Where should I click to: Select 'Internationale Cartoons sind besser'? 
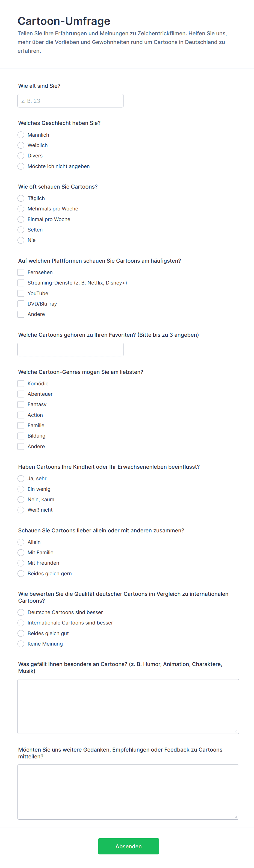pyautogui.click(x=21, y=623)
